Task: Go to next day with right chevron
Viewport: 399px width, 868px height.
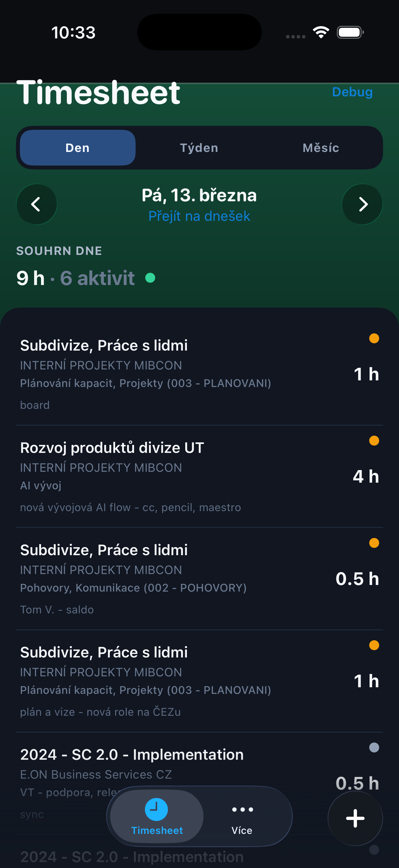Action: pos(362,204)
